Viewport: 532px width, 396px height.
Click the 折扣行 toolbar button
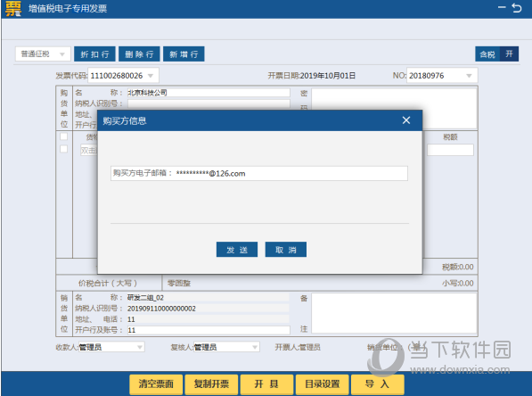(x=94, y=54)
